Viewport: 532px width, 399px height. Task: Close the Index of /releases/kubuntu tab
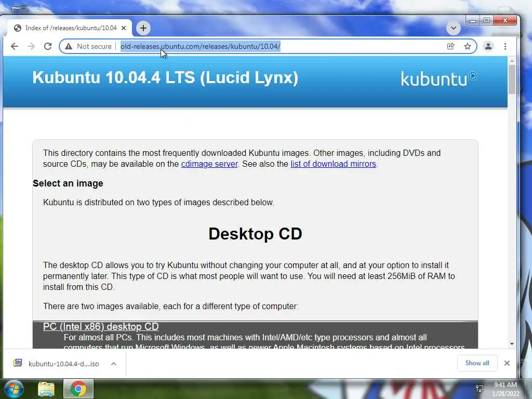point(124,28)
